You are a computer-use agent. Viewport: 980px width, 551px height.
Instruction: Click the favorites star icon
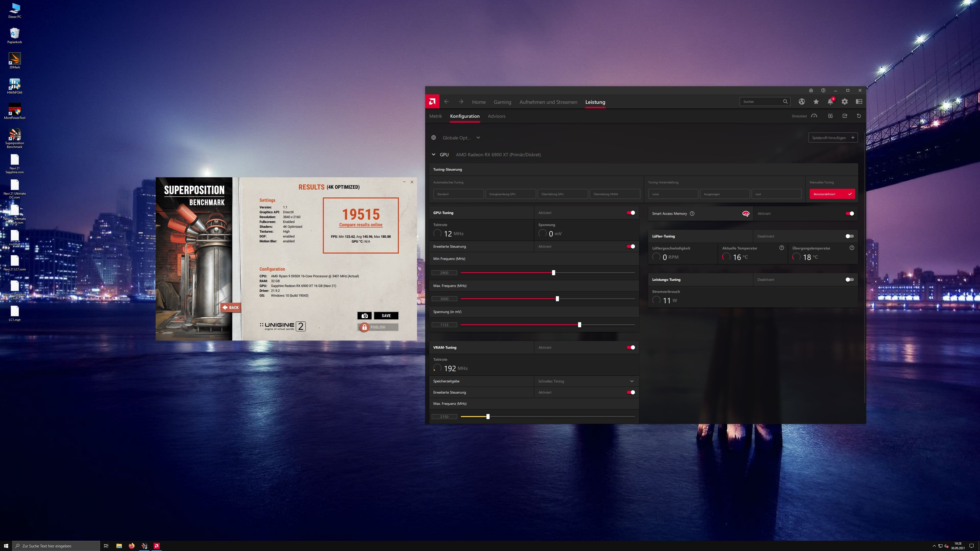coord(816,102)
